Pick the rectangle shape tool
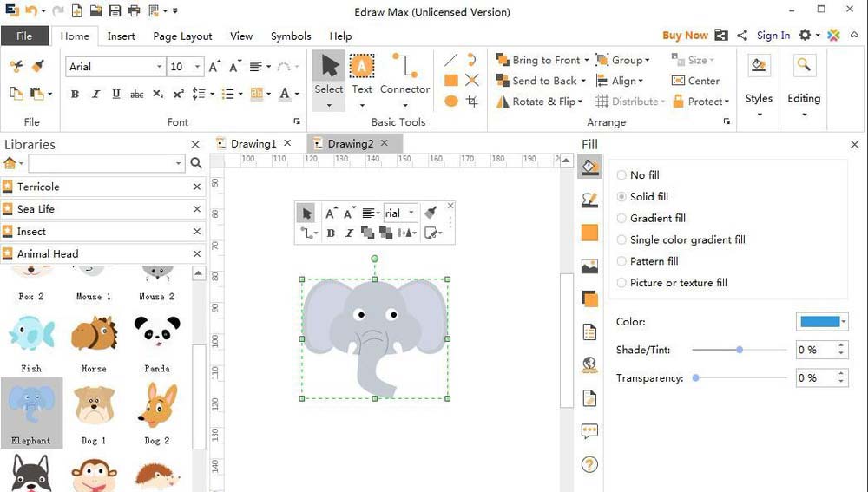The image size is (868, 492). point(451,81)
